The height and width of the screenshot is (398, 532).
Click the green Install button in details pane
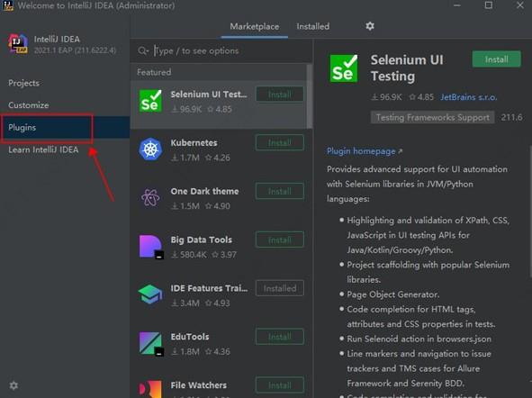coord(496,59)
